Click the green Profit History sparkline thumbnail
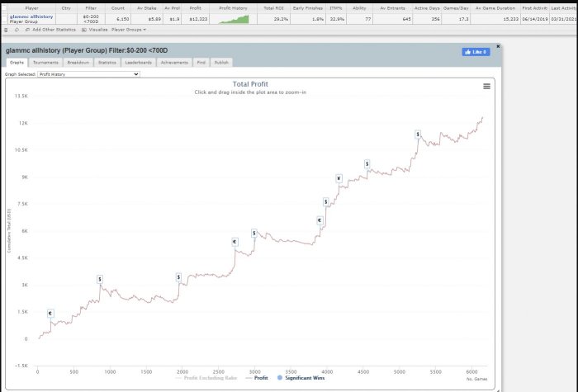Screen dimensions: 578x392 pyautogui.click(x=234, y=19)
